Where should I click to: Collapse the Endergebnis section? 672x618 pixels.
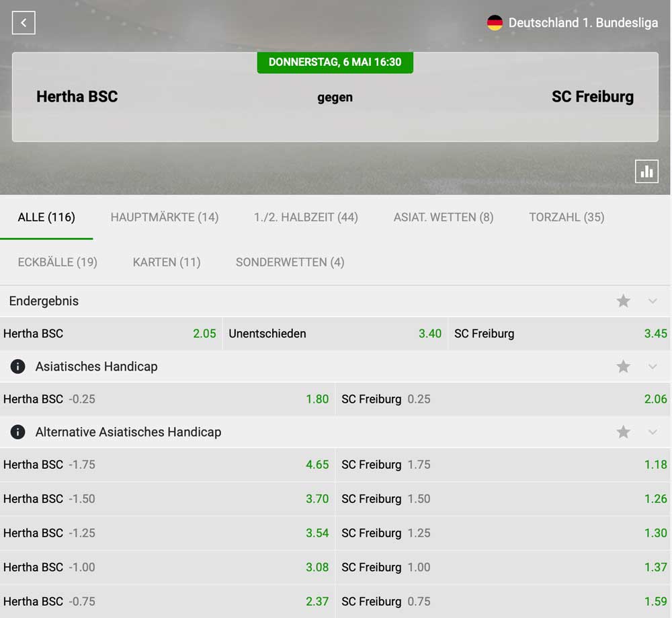[x=653, y=301]
